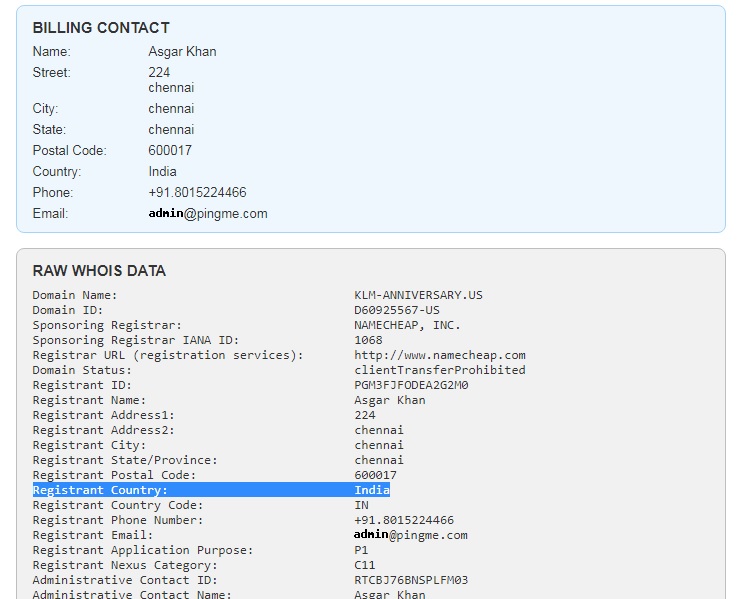This screenshot has height=599, width=737.
Task: Click the RAW WHOIS DATA heading
Action: click(99, 271)
